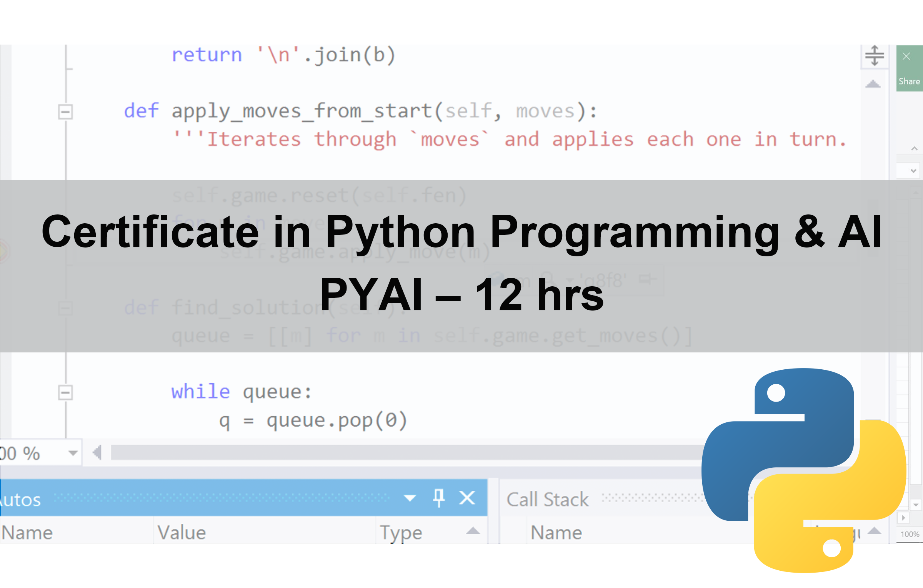Click the Type column header in Autos
The width and height of the screenshot is (923, 588).
(x=401, y=533)
